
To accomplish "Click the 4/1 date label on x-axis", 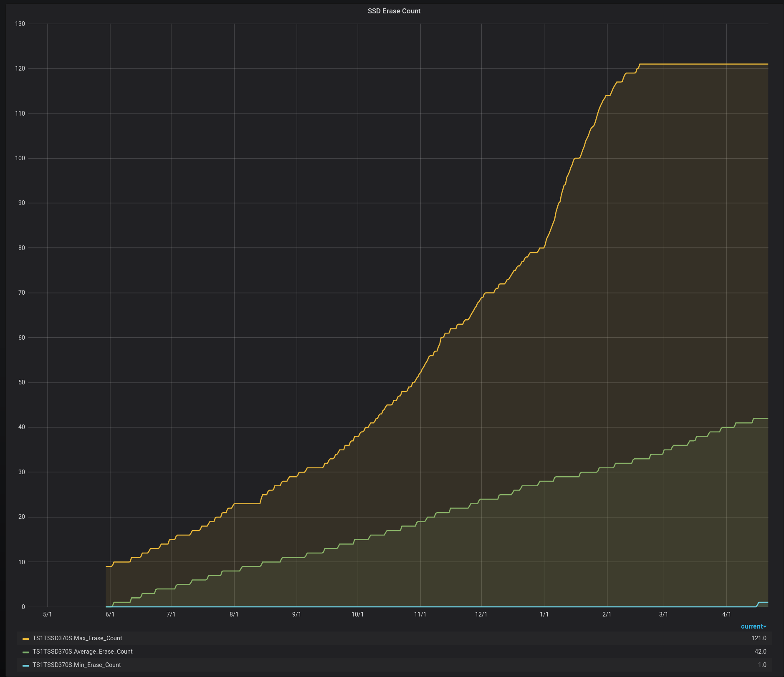I will [x=726, y=614].
